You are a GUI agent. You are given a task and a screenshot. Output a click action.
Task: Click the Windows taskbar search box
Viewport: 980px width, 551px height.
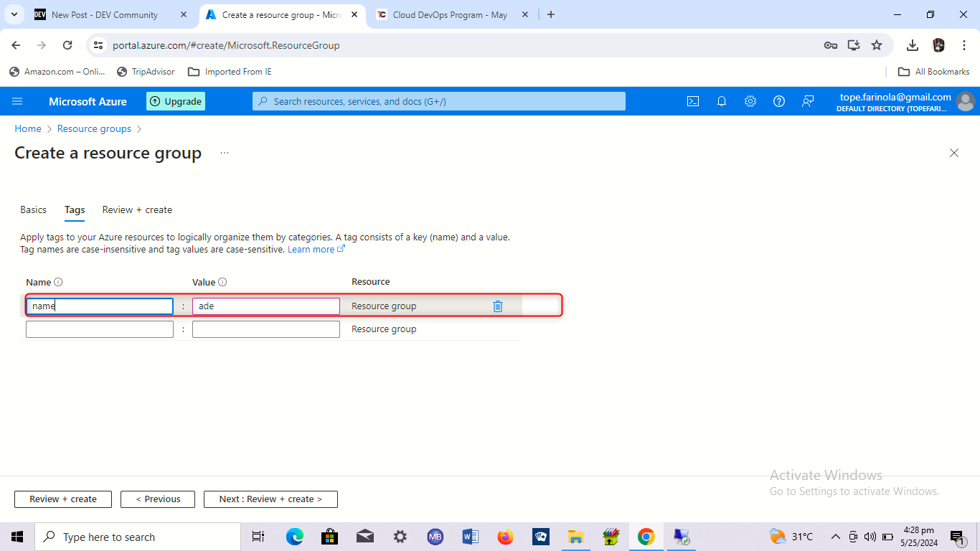(138, 537)
